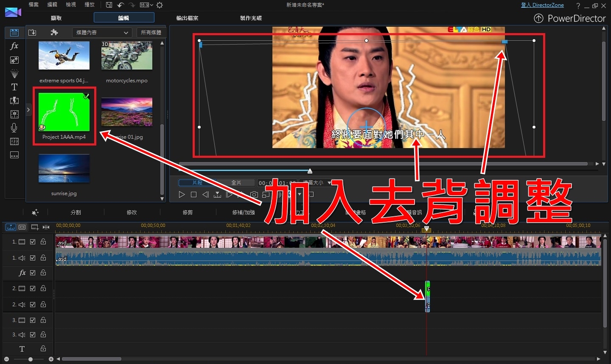Open the 檢視 menu

[70, 5]
